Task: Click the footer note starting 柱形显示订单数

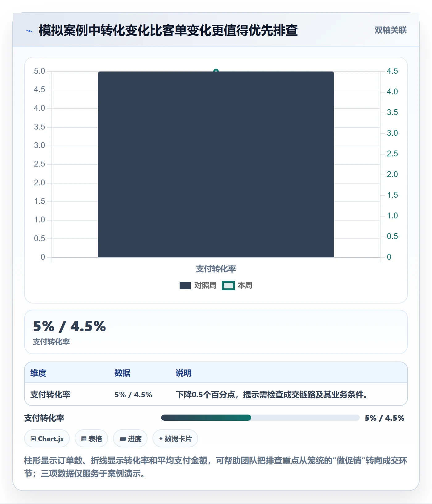Action: pyautogui.click(x=216, y=467)
